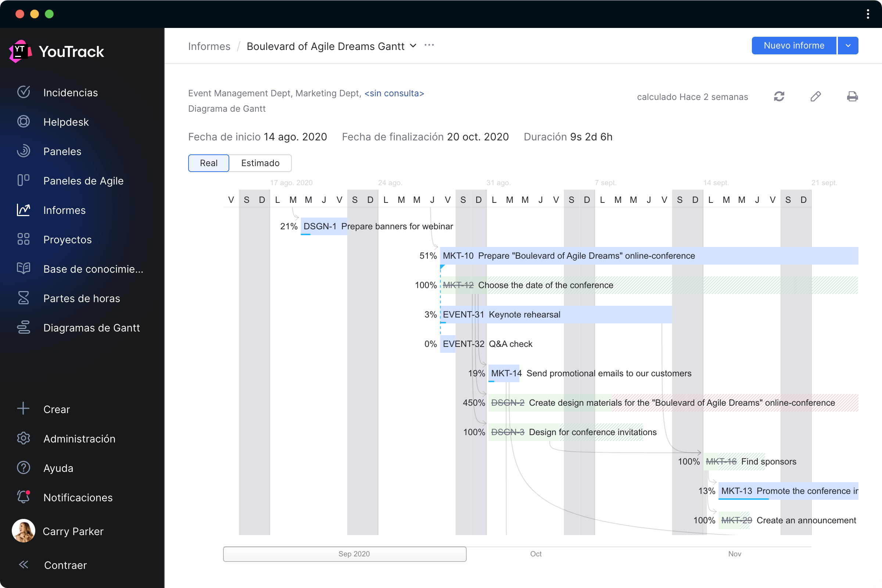The height and width of the screenshot is (588, 882).
Task: Open Informes breadcrumb menu item
Action: tap(209, 46)
